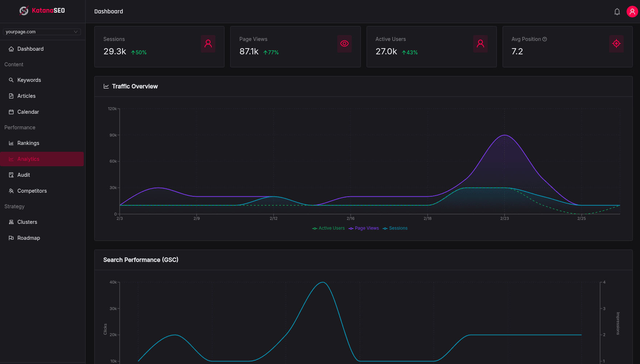Click the Avg Position crosshair icon

click(x=616, y=44)
